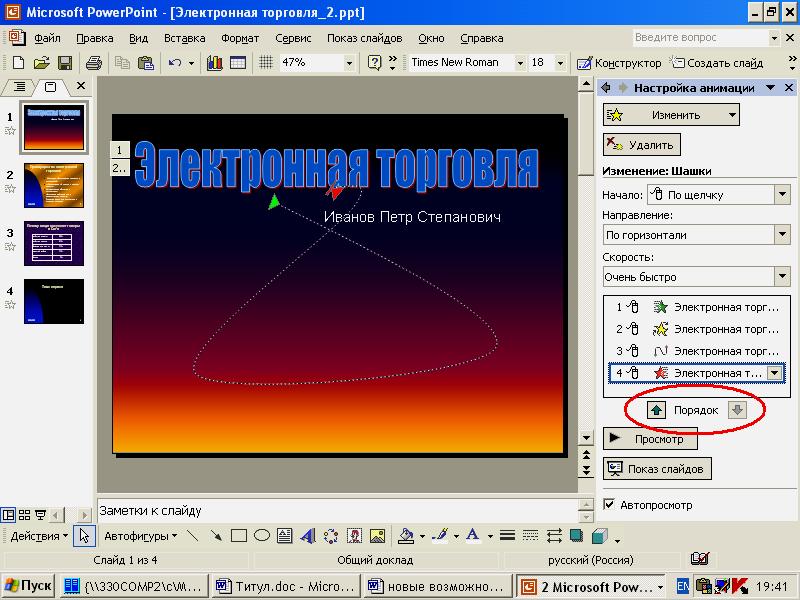
Task: Click the Удалить button
Action: pos(642,145)
